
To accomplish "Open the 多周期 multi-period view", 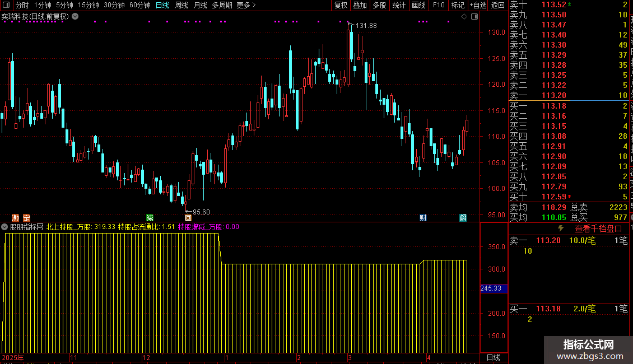I will [222, 5].
